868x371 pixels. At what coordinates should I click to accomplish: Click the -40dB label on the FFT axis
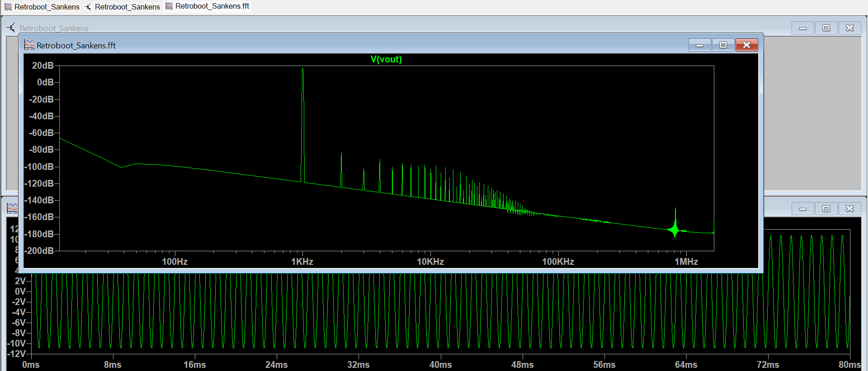pos(42,116)
